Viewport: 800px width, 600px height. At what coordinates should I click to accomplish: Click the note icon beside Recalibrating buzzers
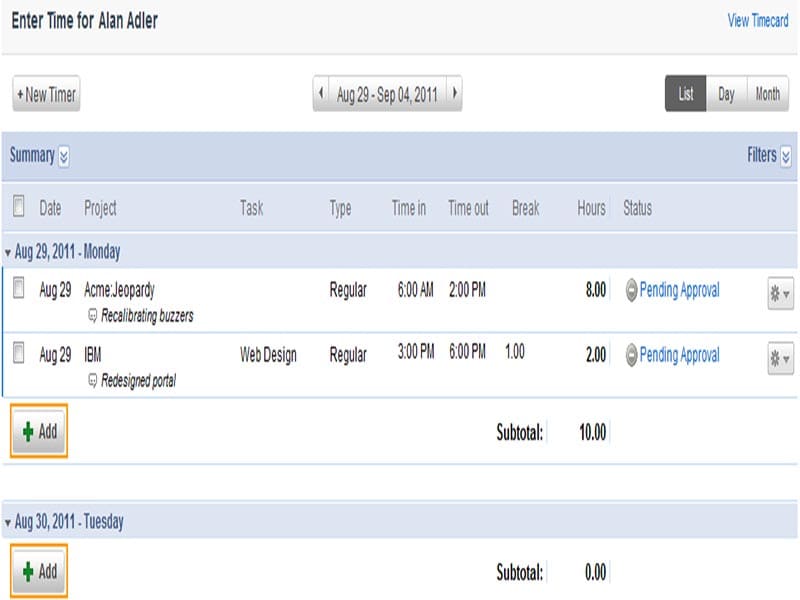92,316
